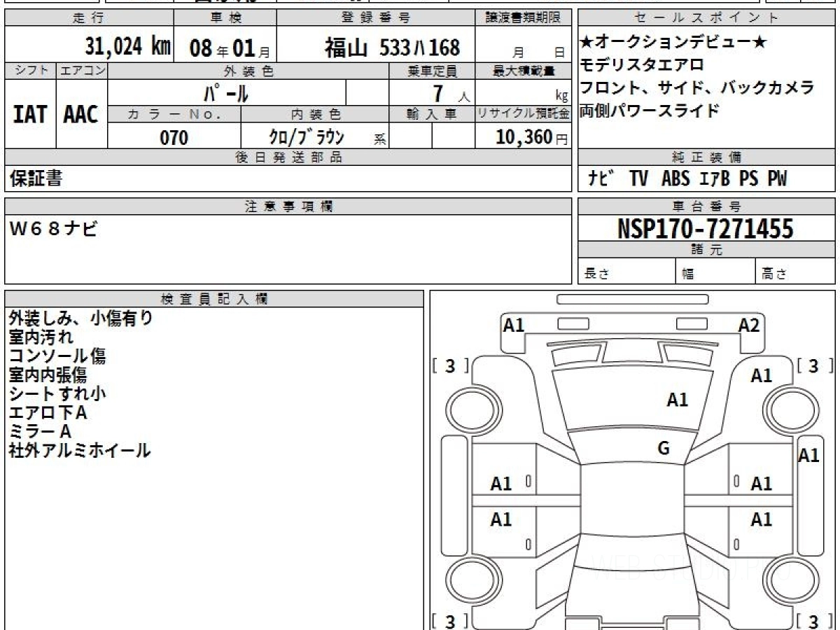
Task: Click the 輸入車 header
Action: coord(432,113)
